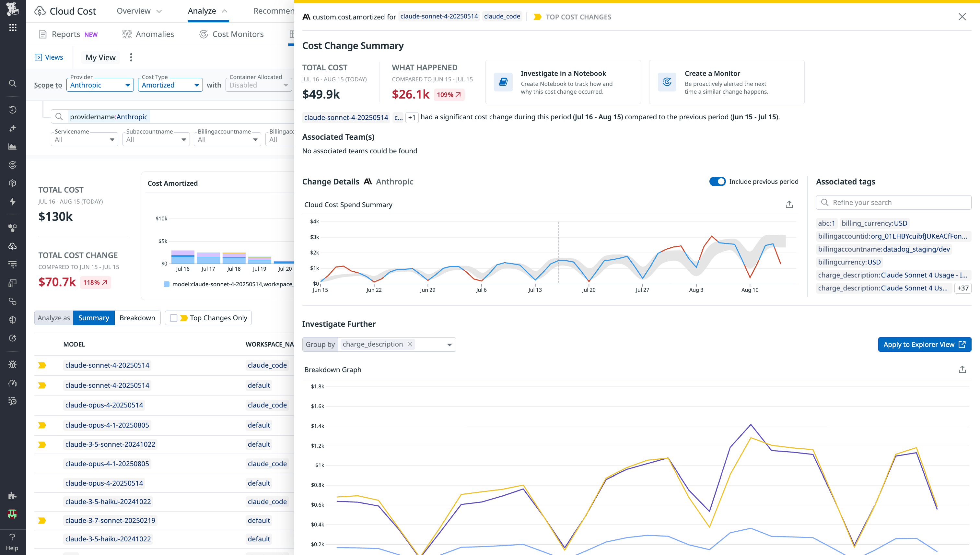Viewport: 980px width, 555px height.
Task: Click the APM lightning bolt icon in sidebar
Action: (x=13, y=202)
